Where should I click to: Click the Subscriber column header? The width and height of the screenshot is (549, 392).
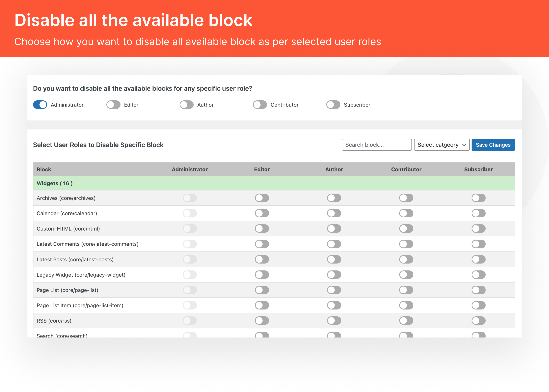[x=479, y=169]
